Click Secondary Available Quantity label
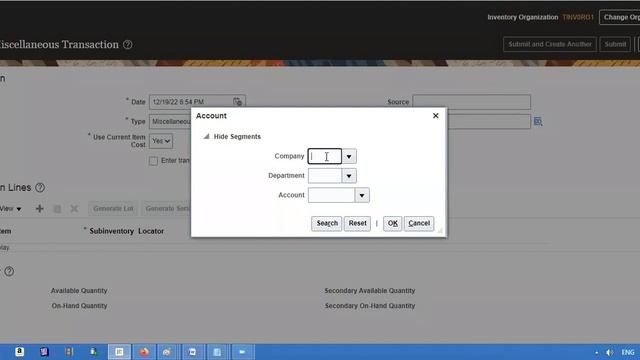Image resolution: width=640 pixels, height=360 pixels. 370,291
